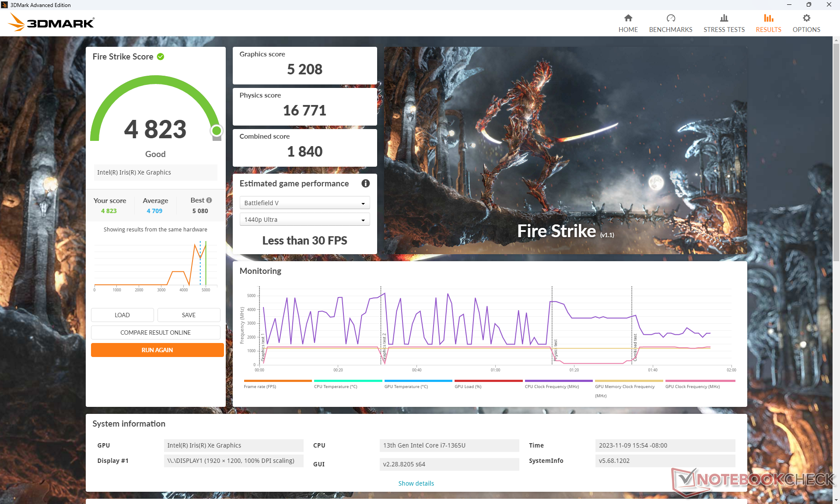Open Options via the gear icon
840x504 pixels.
806,18
